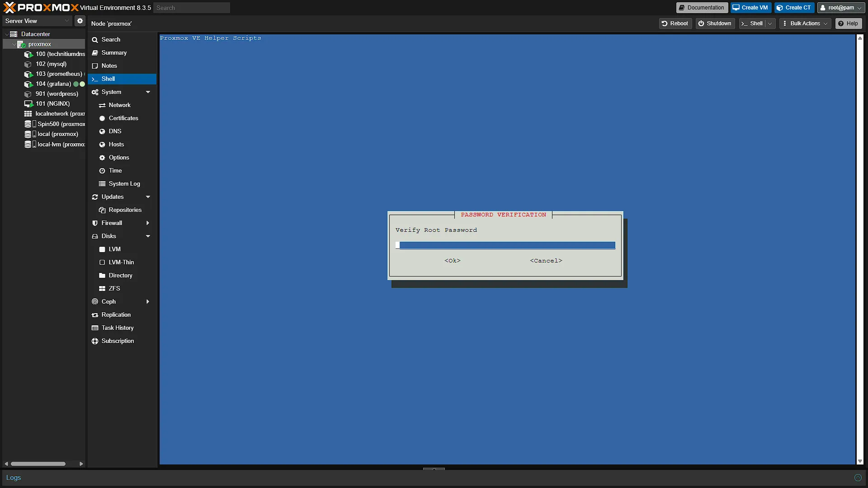Select container 100 (technitiumdns) icon
868x488 pixels.
tap(28, 54)
